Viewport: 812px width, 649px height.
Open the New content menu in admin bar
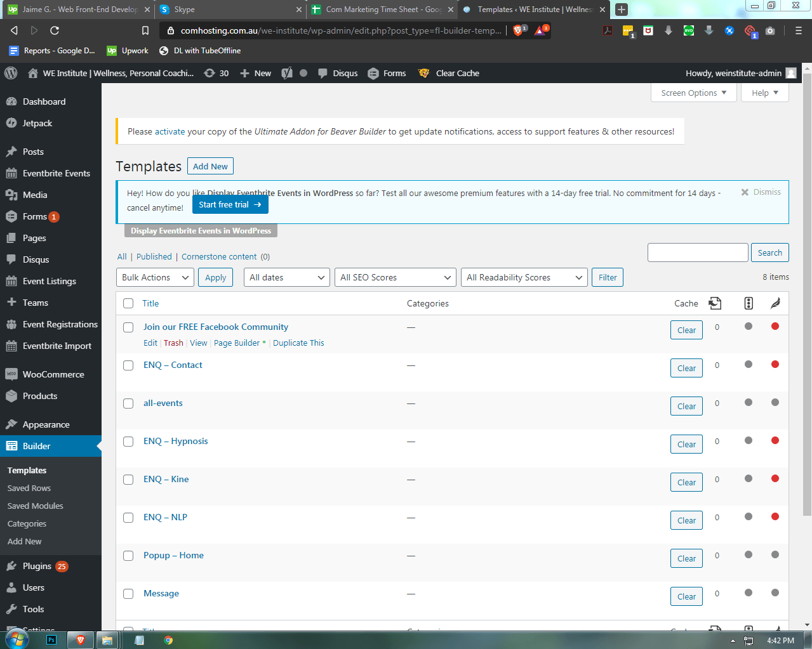pyautogui.click(x=255, y=73)
